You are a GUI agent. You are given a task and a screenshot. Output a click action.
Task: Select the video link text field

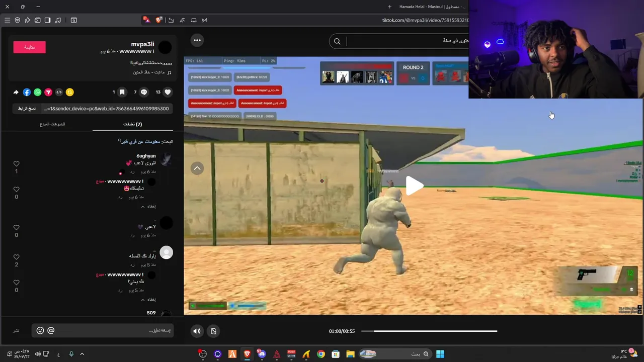click(x=107, y=109)
